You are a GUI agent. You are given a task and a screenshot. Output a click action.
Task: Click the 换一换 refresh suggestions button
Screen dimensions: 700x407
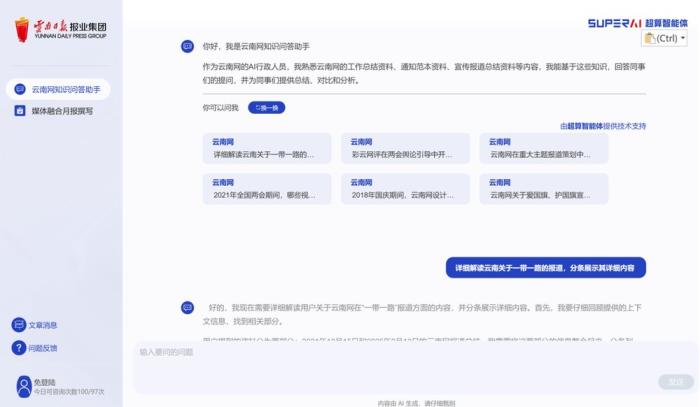click(267, 108)
